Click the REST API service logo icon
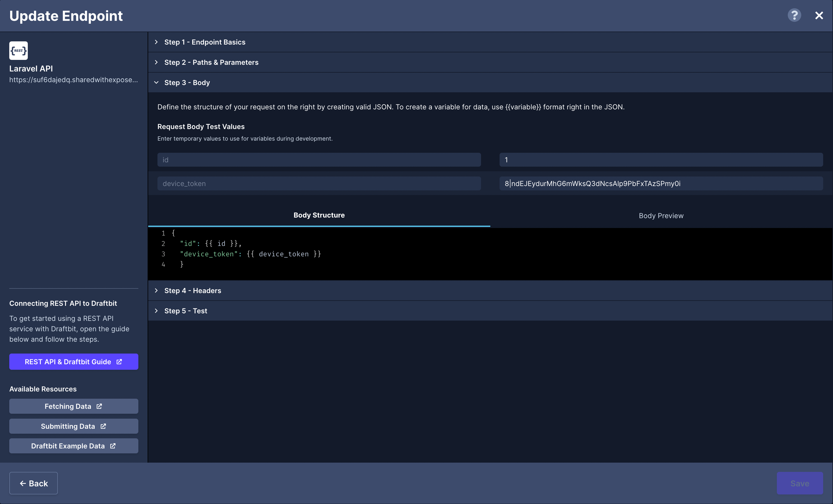The image size is (833, 504). click(x=18, y=50)
